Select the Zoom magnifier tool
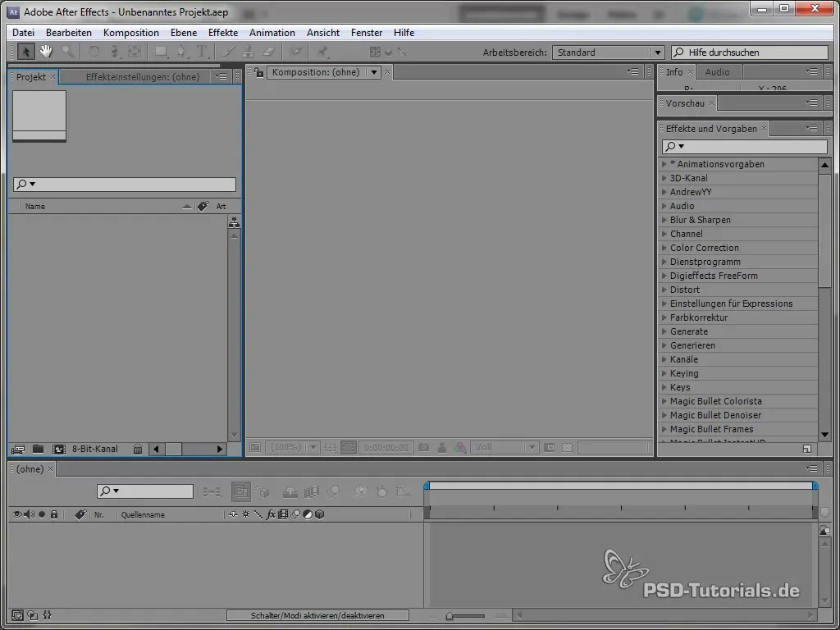Viewport: 840px width, 630px height. [67, 52]
